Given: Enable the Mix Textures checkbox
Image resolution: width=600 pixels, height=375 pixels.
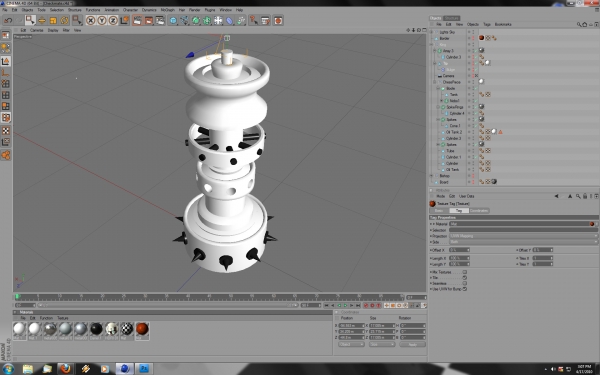Looking at the screenshot, I should (x=465, y=272).
